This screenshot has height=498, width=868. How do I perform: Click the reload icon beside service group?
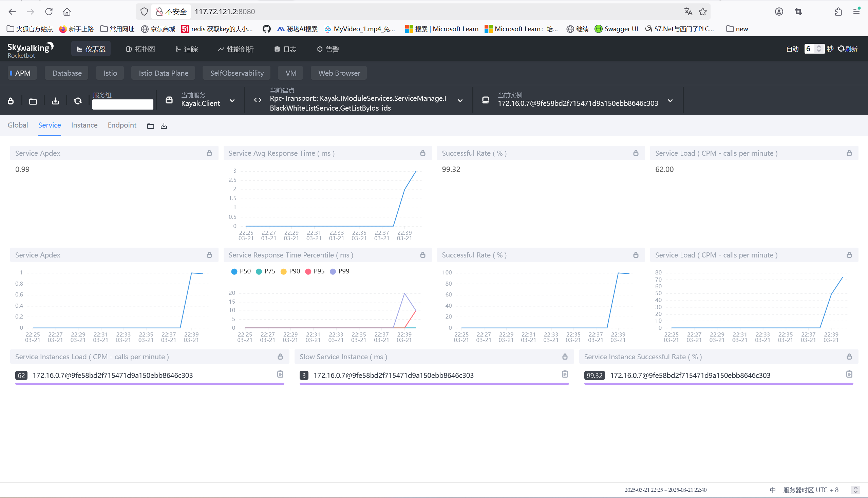point(78,101)
